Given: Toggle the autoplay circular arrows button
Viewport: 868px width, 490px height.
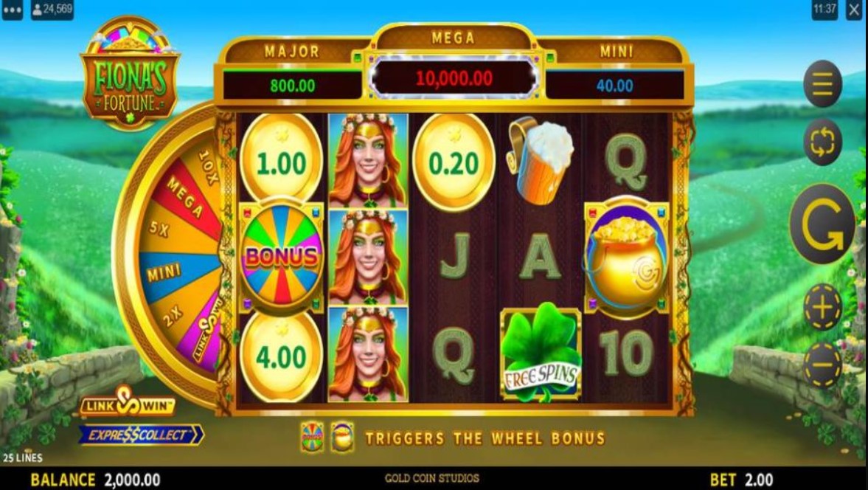Looking at the screenshot, I should coord(822,142).
